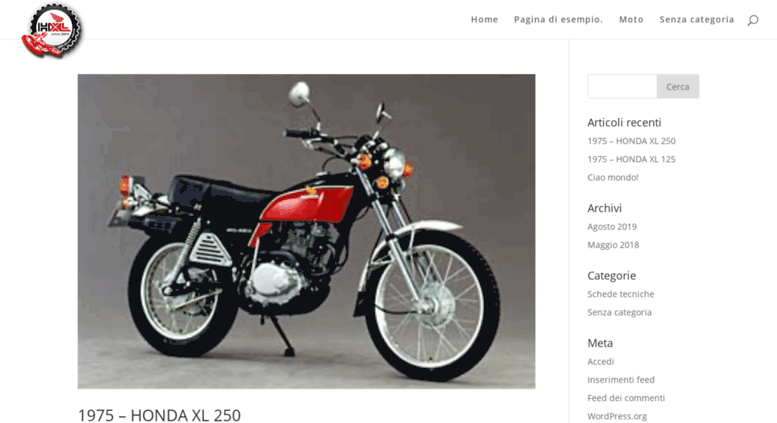View the Agosto 2019 archive
The height and width of the screenshot is (423, 777).
coord(612,226)
